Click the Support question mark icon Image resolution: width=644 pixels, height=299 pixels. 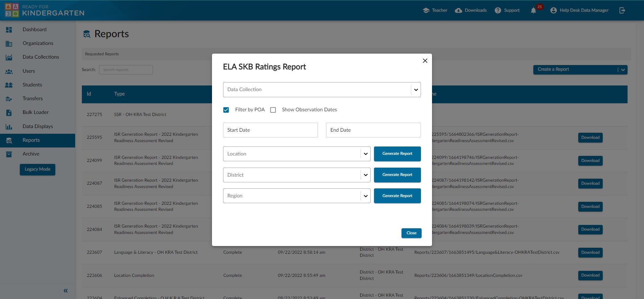pyautogui.click(x=498, y=10)
